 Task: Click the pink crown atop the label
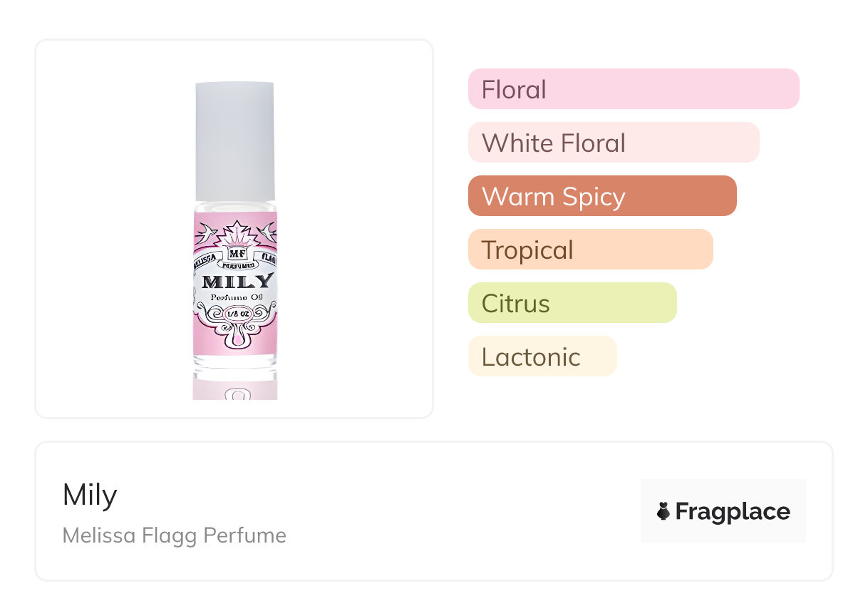235,234
